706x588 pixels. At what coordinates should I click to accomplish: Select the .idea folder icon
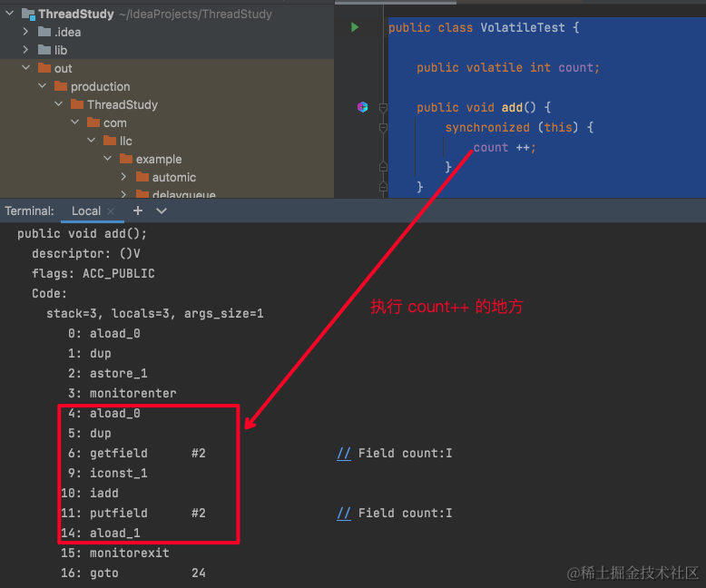pos(44,32)
